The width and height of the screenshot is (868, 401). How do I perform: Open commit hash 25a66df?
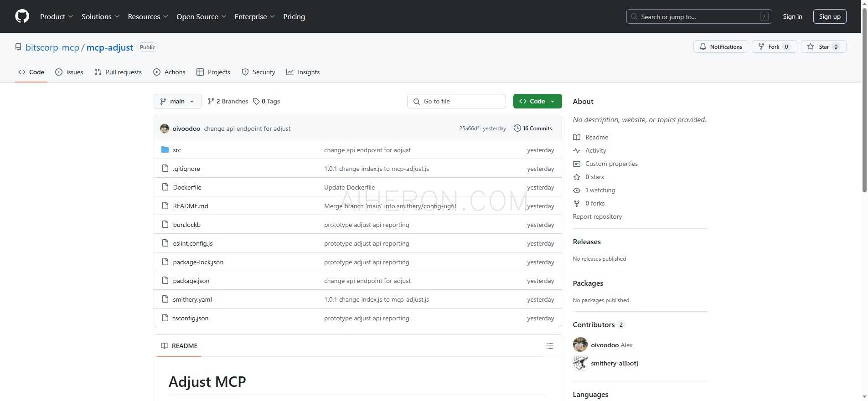coord(469,129)
